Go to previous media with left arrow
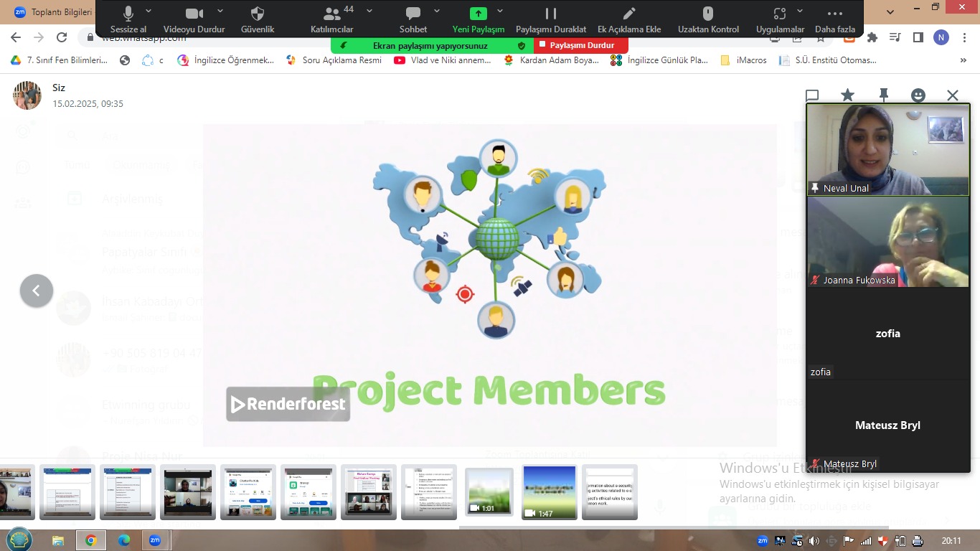 (x=37, y=291)
